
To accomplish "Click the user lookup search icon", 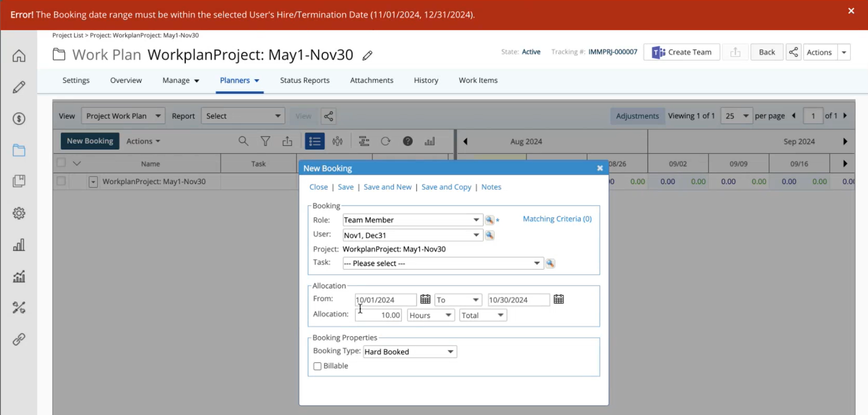I will point(490,235).
